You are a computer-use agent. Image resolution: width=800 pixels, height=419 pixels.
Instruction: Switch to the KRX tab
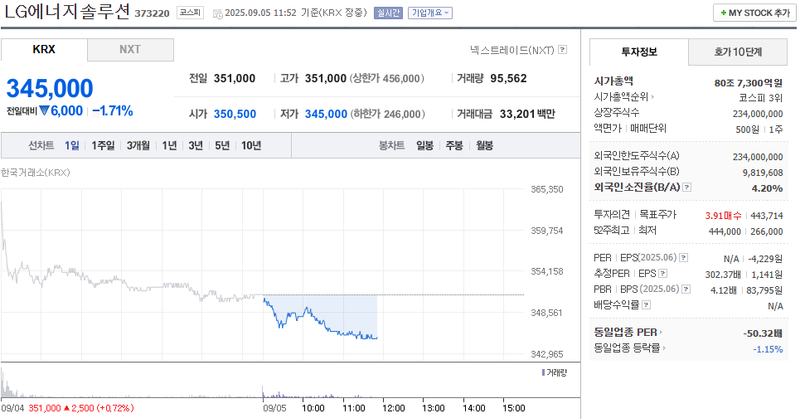(44, 50)
